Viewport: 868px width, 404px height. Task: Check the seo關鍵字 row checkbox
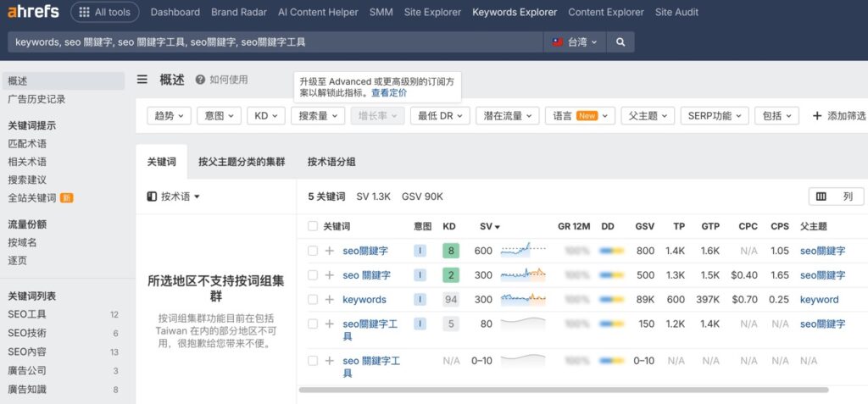313,251
